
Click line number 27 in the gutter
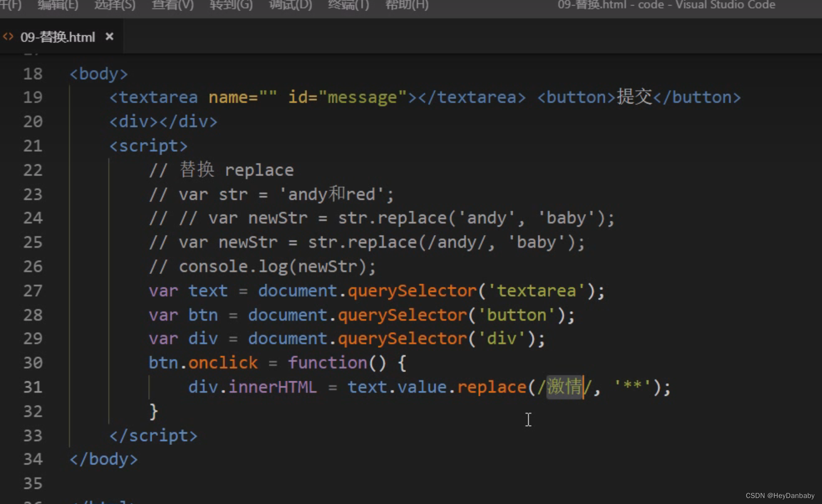[33, 290]
